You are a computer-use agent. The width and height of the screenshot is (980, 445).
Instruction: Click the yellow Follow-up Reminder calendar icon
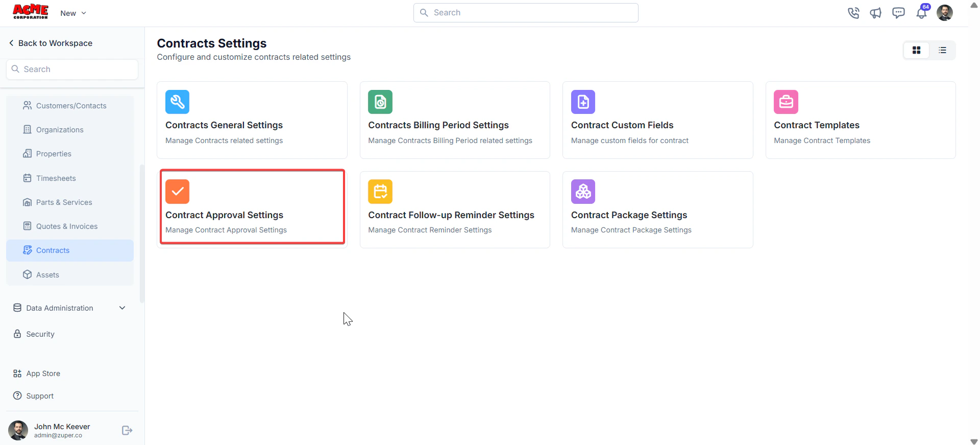point(380,192)
